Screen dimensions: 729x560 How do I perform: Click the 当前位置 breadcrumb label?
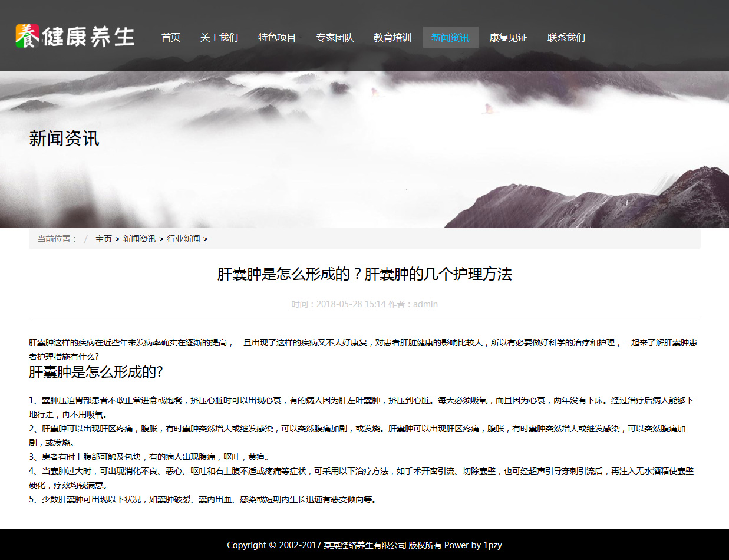57,239
